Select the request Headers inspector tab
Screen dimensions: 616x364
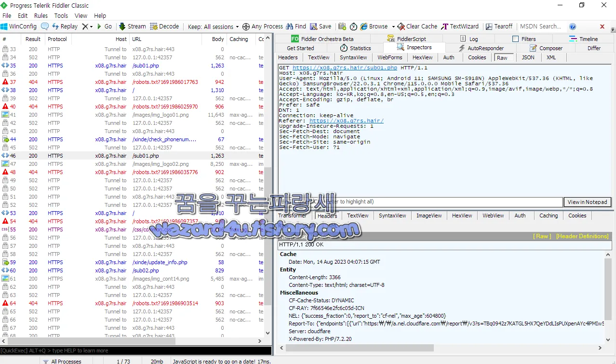[x=288, y=57]
